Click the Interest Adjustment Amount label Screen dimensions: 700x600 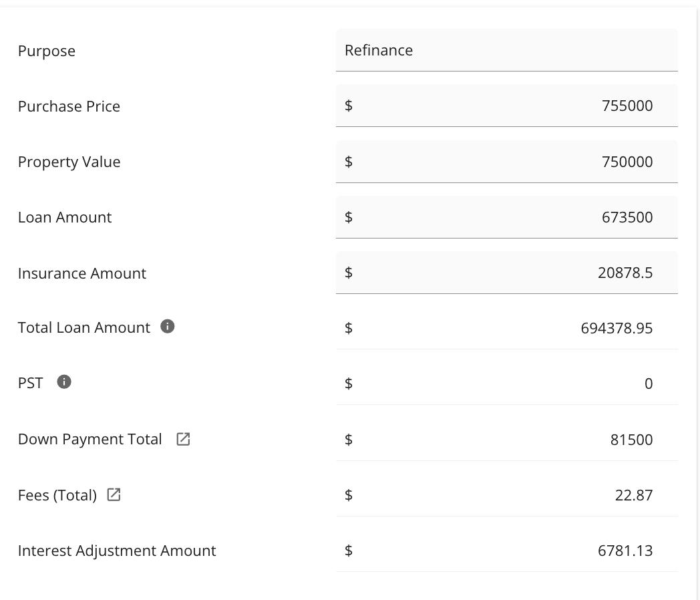coord(117,551)
